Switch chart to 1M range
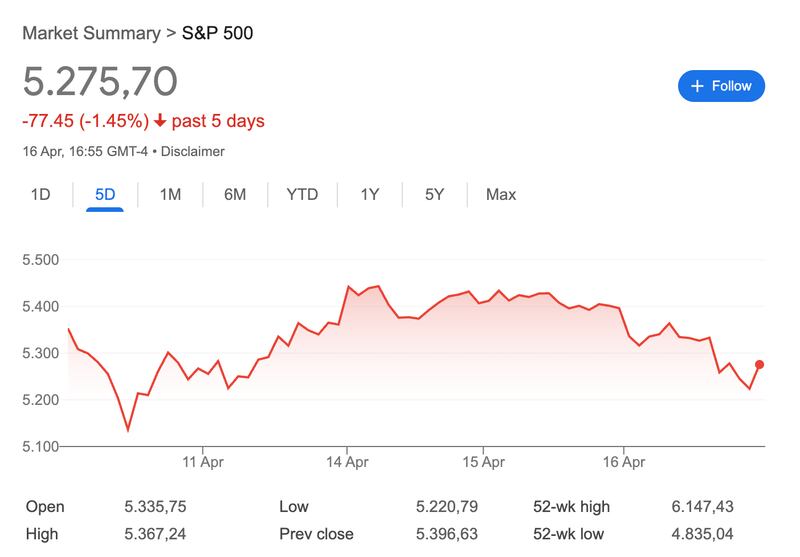 (170, 194)
